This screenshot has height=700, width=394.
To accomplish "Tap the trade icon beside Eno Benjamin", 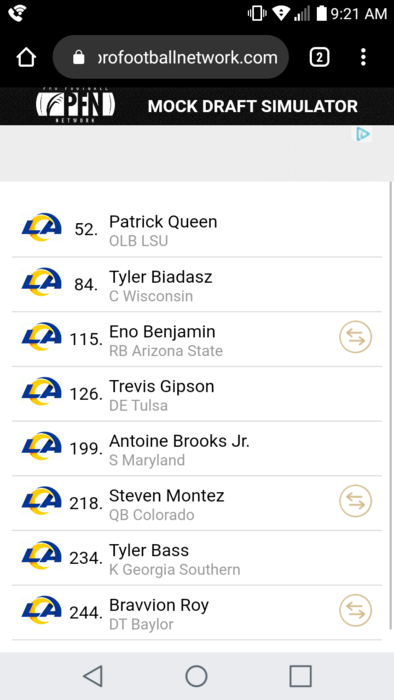I will point(356,337).
